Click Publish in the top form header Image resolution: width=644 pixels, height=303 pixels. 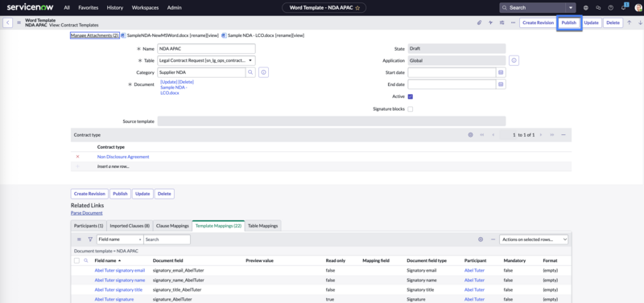click(569, 23)
